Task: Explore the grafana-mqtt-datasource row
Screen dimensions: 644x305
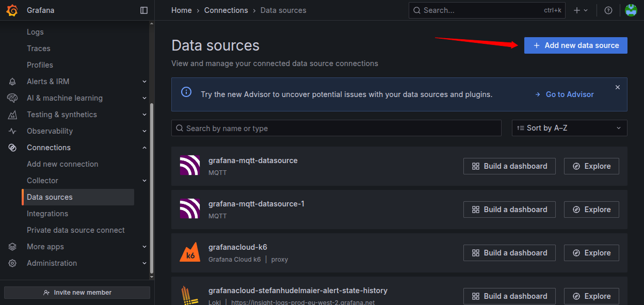Action: point(591,166)
